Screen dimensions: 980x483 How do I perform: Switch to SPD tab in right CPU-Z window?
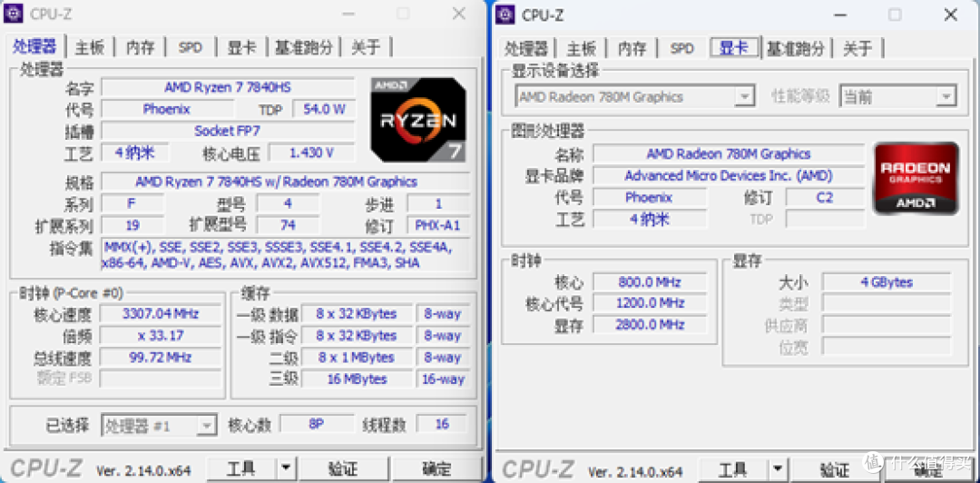[x=681, y=49]
